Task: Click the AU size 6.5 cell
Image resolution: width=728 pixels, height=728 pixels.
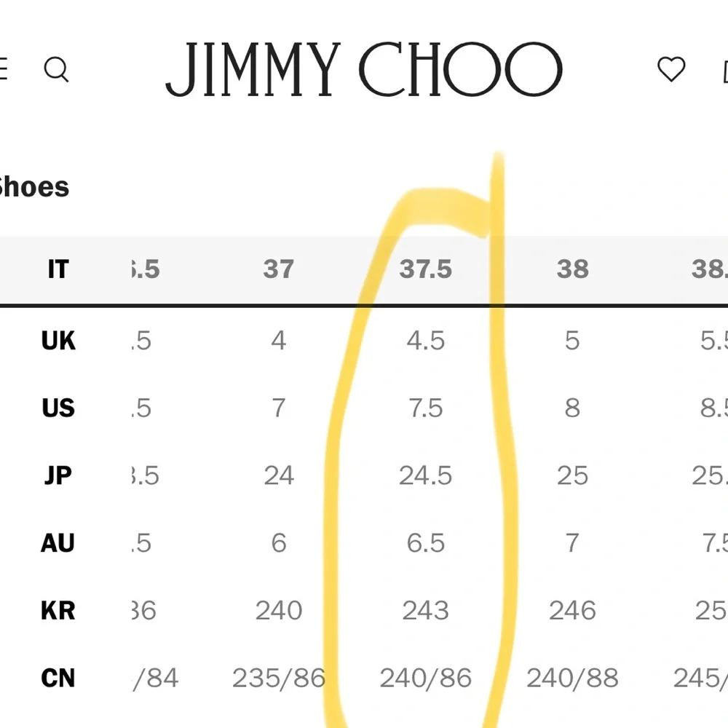Action: (x=425, y=543)
